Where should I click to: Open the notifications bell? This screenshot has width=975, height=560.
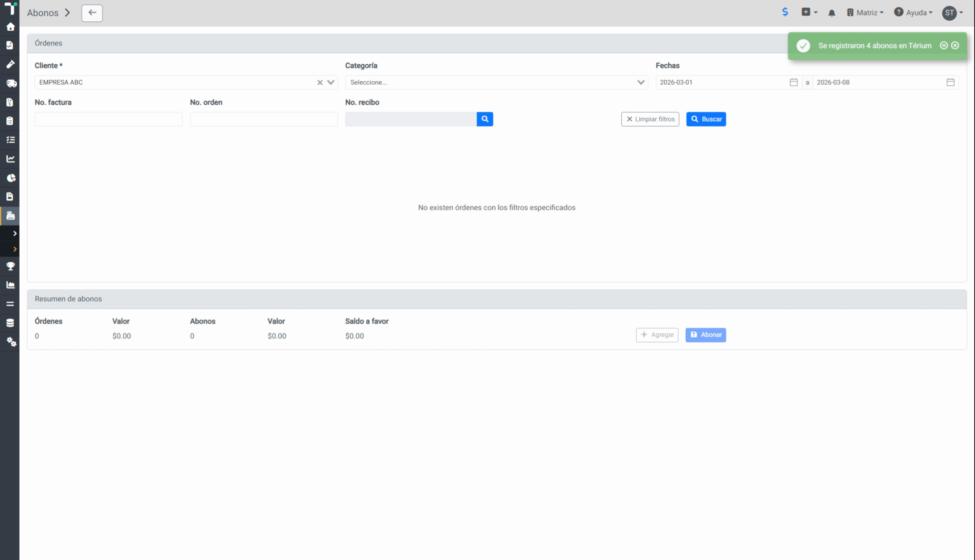(831, 13)
